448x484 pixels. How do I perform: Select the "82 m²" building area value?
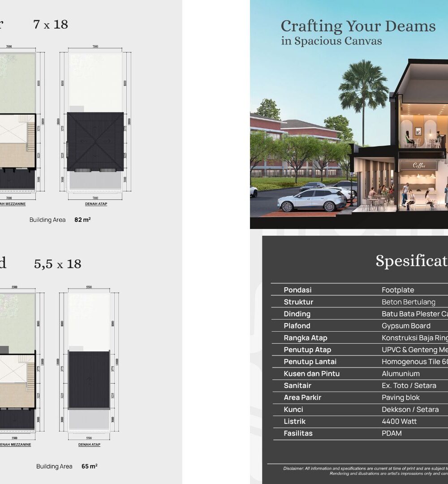pyautogui.click(x=82, y=220)
